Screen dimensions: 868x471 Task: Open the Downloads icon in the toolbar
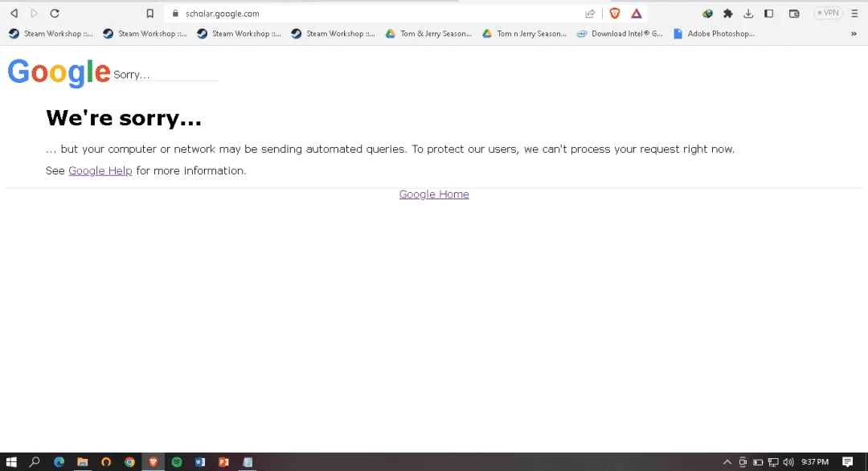748,14
